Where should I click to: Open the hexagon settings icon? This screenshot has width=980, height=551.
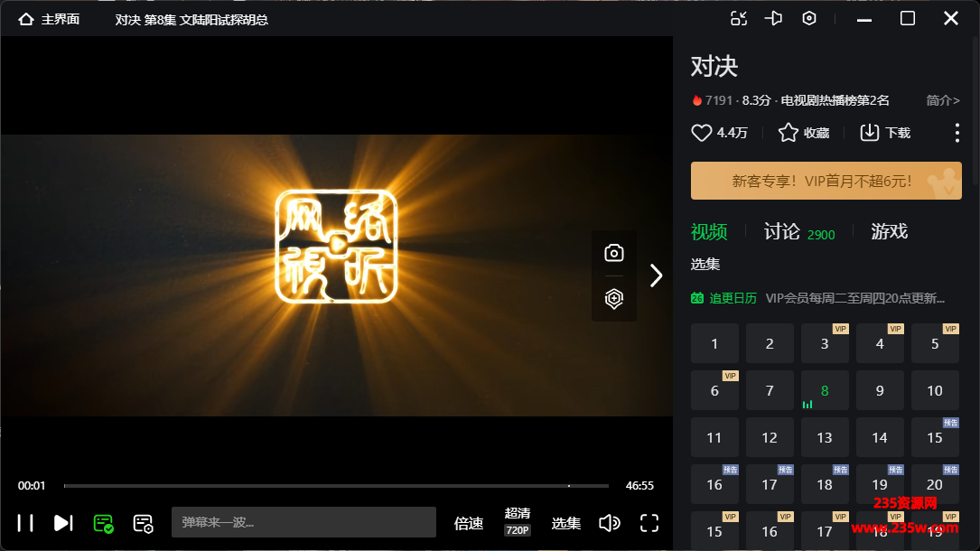click(809, 19)
